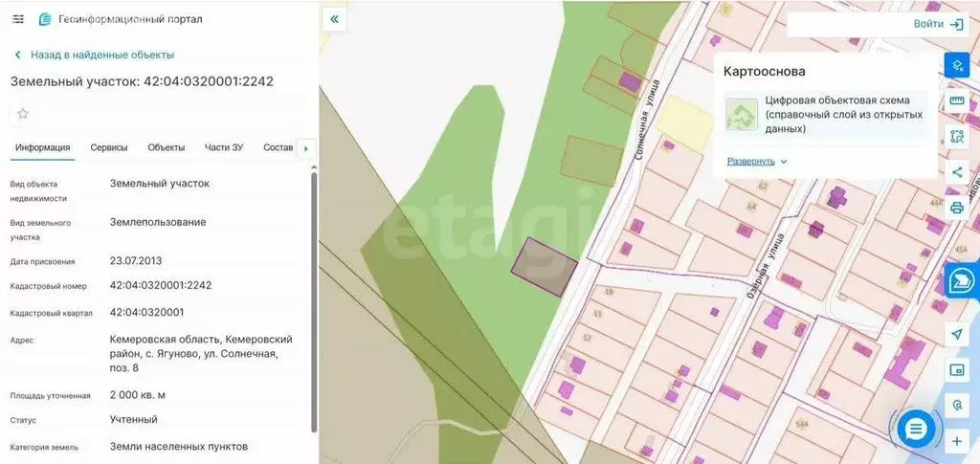Select the Части ЗУ tab

(224, 148)
